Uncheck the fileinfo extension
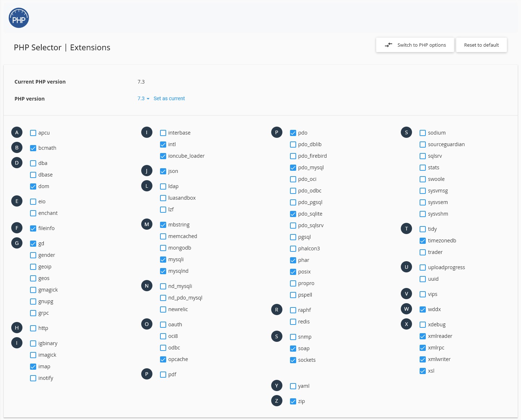 [33, 228]
